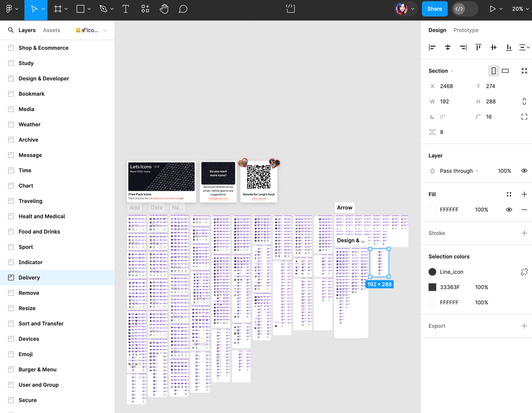Switch to the Assets tab
This screenshot has height=413, width=532.
(51, 30)
